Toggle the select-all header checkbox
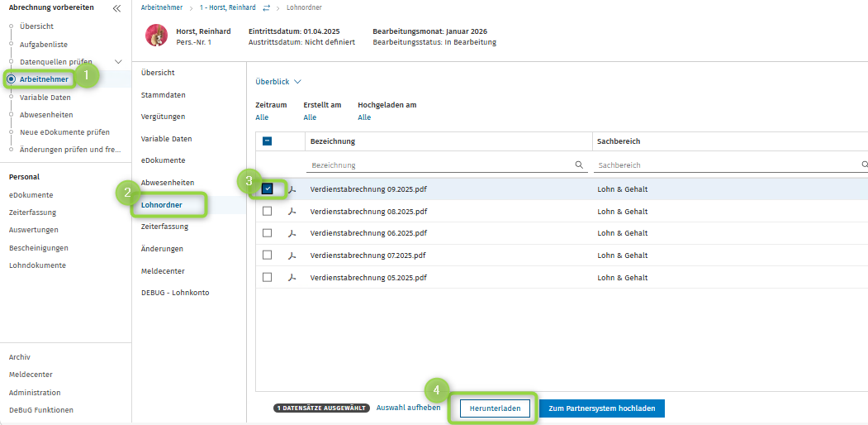 [x=268, y=141]
